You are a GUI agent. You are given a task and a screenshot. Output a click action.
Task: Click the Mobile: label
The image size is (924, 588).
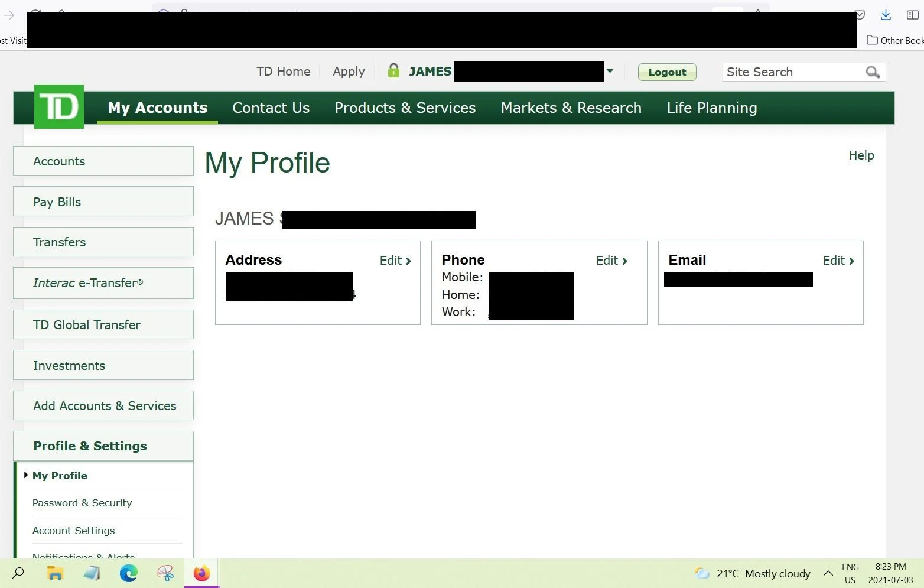tap(462, 277)
